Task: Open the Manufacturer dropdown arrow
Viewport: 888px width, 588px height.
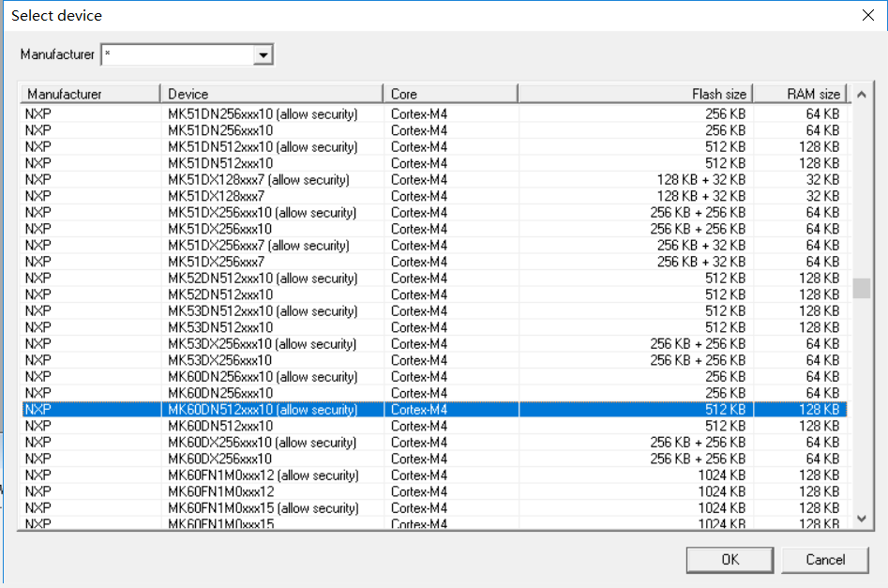Action: [263, 55]
